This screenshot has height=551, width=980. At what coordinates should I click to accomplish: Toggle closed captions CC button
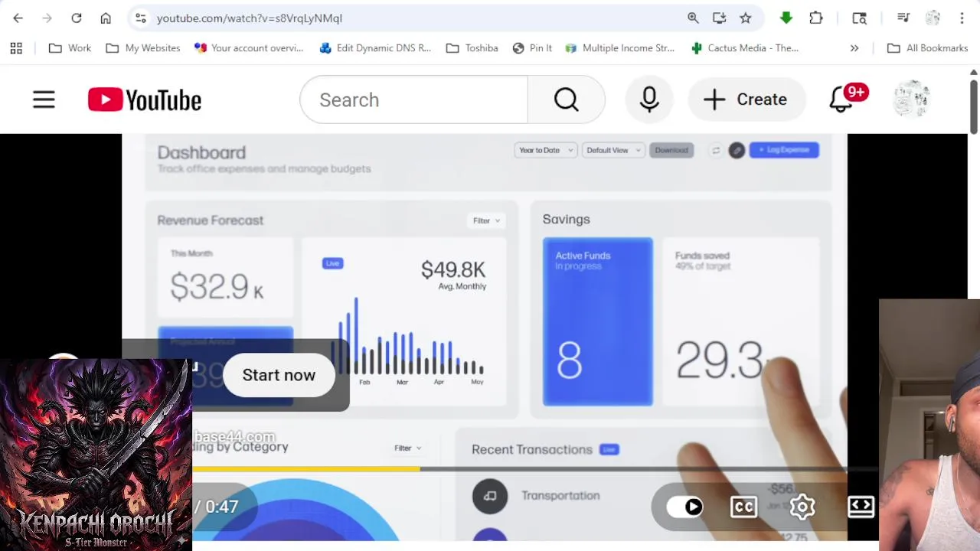743,507
